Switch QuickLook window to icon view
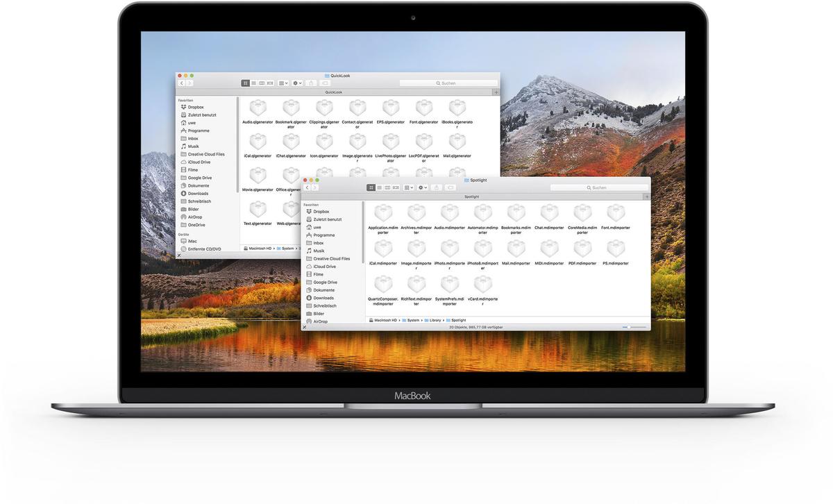Image resolution: width=833 pixels, height=504 pixels. point(246,83)
